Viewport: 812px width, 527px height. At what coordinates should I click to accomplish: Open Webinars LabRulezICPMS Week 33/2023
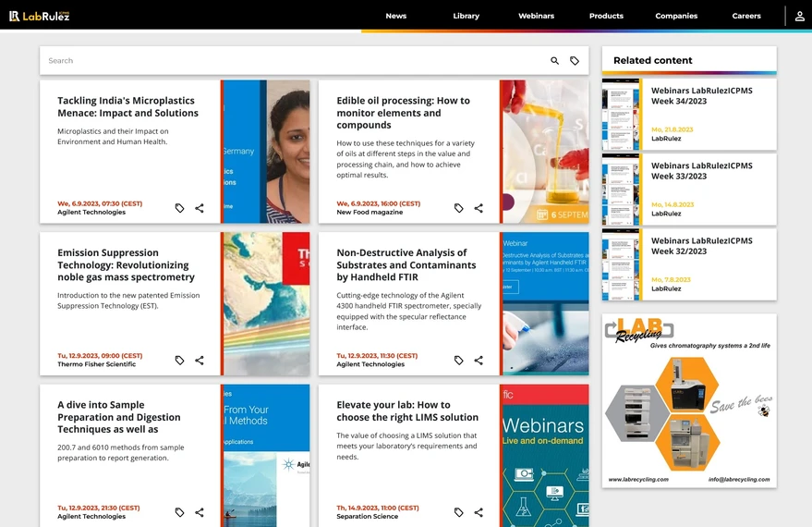[702, 171]
